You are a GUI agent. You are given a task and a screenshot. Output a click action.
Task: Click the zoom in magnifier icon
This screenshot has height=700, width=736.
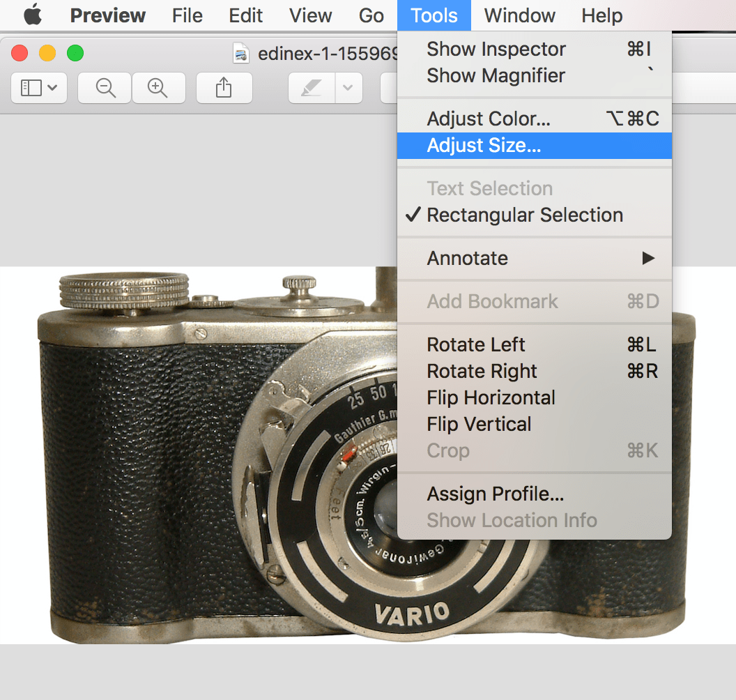click(158, 88)
